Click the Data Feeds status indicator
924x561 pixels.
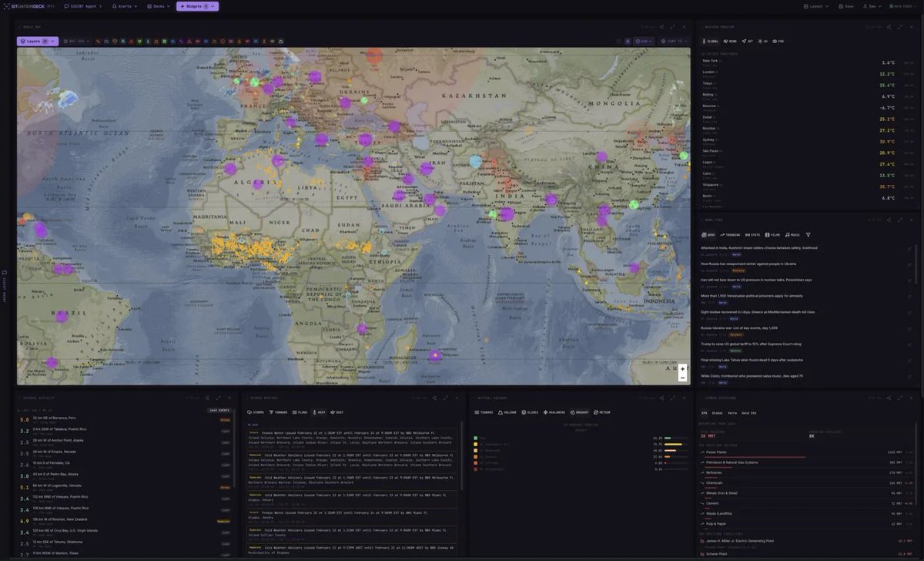pyautogui.click(x=902, y=6)
